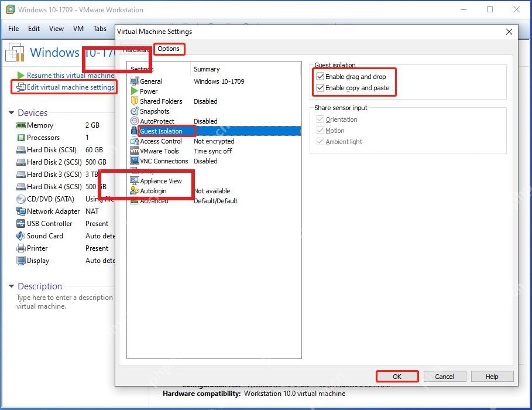Viewport: 532px width, 410px height.
Task: Open the VM menu
Action: click(78, 29)
